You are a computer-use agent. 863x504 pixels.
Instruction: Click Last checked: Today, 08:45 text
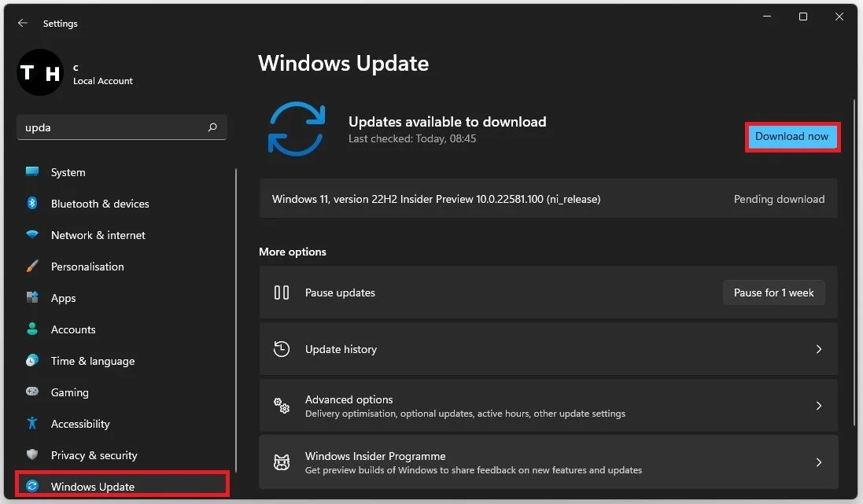[412, 138]
